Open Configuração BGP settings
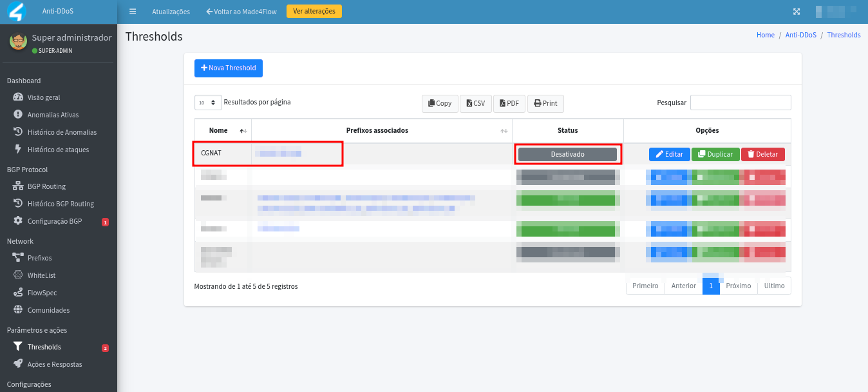This screenshot has width=868, height=392. (54, 221)
